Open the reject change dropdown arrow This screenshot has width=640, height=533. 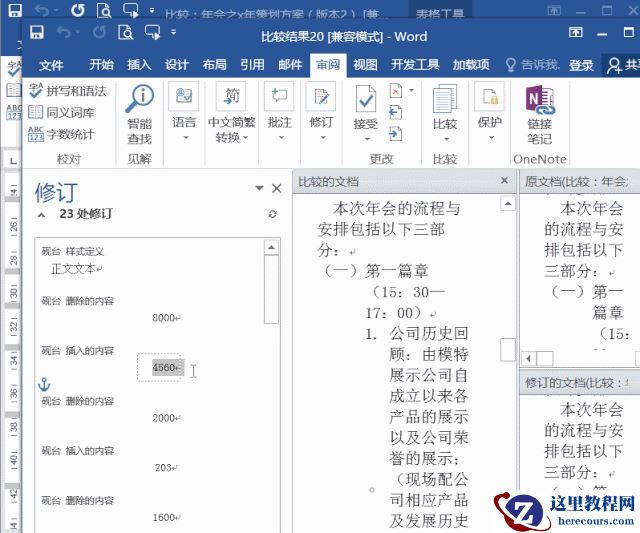click(x=411, y=90)
